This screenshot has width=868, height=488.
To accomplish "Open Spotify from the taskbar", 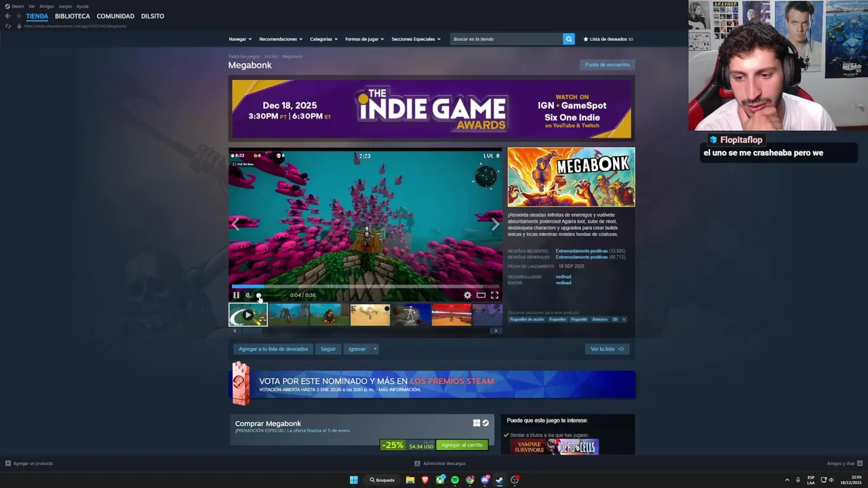I will click(455, 480).
